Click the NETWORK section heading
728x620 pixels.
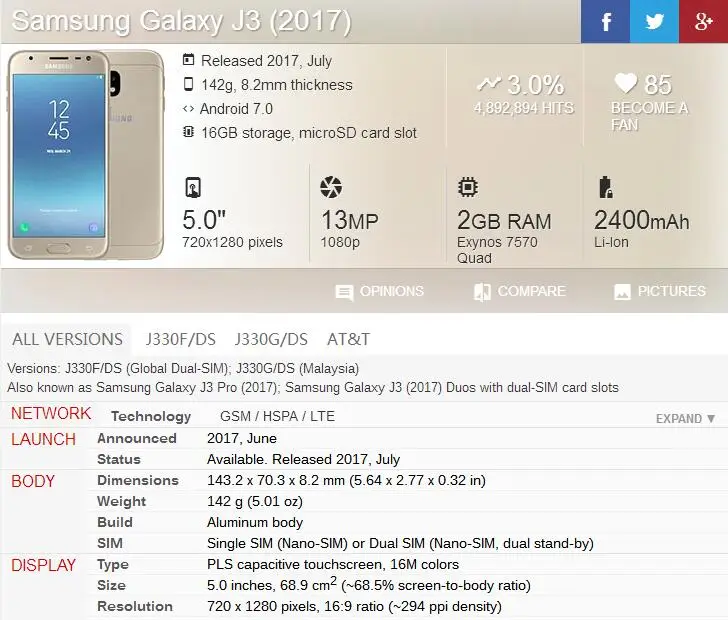click(51, 413)
